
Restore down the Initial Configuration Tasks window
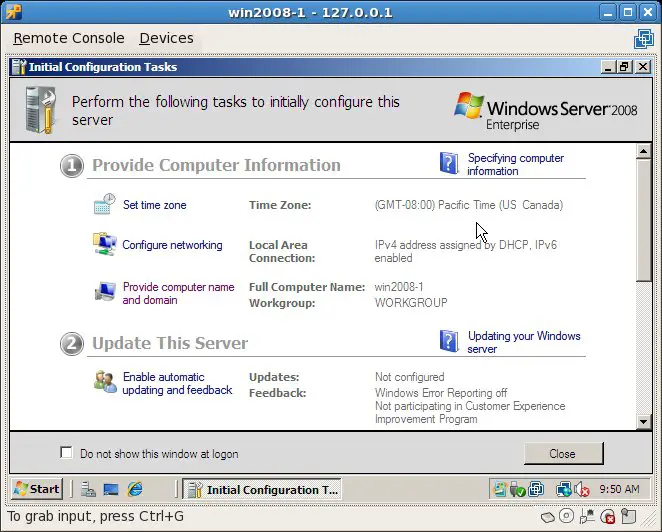(624, 67)
